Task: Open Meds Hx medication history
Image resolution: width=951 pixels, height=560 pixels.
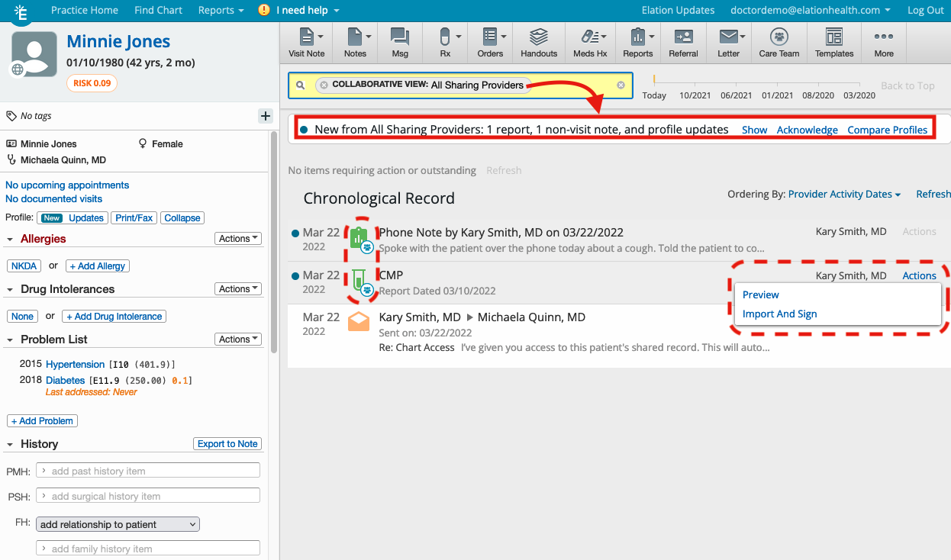Action: 589,38
